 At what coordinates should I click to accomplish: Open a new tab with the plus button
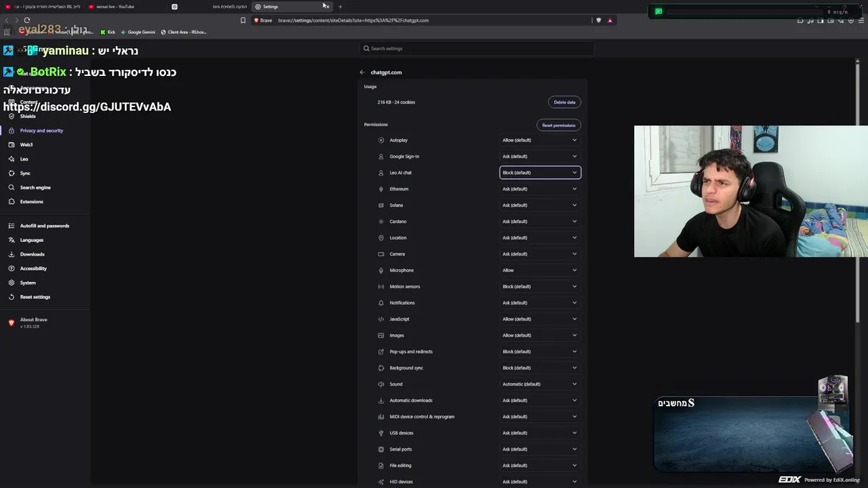(340, 7)
